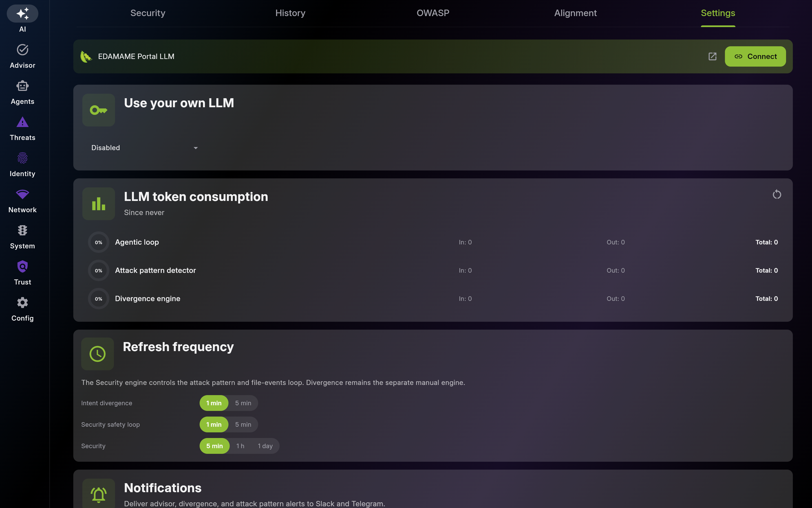Click Divergence engine Out: 0 value
The height and width of the screenshot is (508, 812).
(x=616, y=299)
